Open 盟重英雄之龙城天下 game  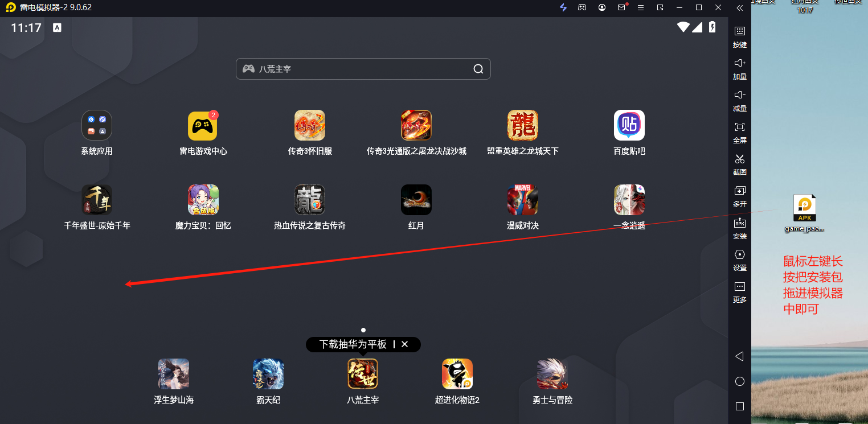523,125
